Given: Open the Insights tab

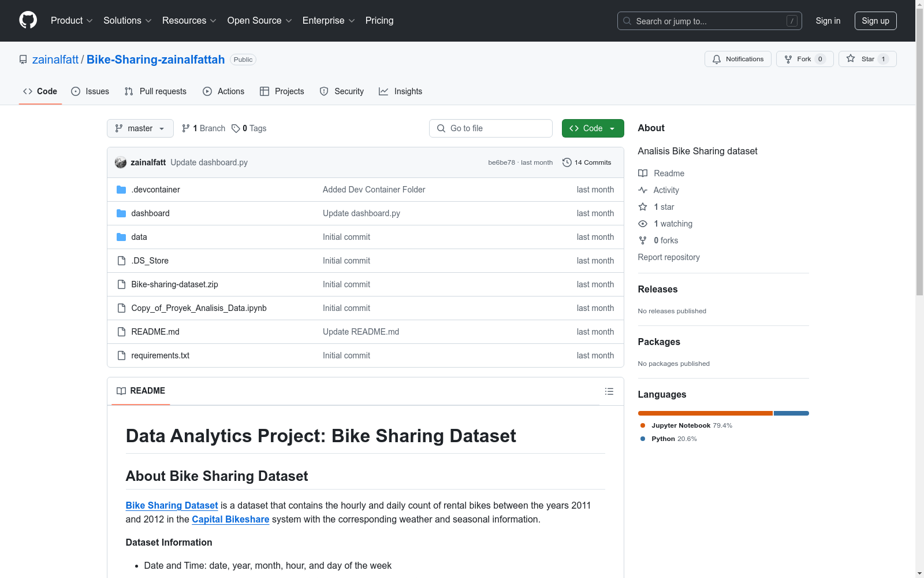Looking at the screenshot, I should click(401, 91).
